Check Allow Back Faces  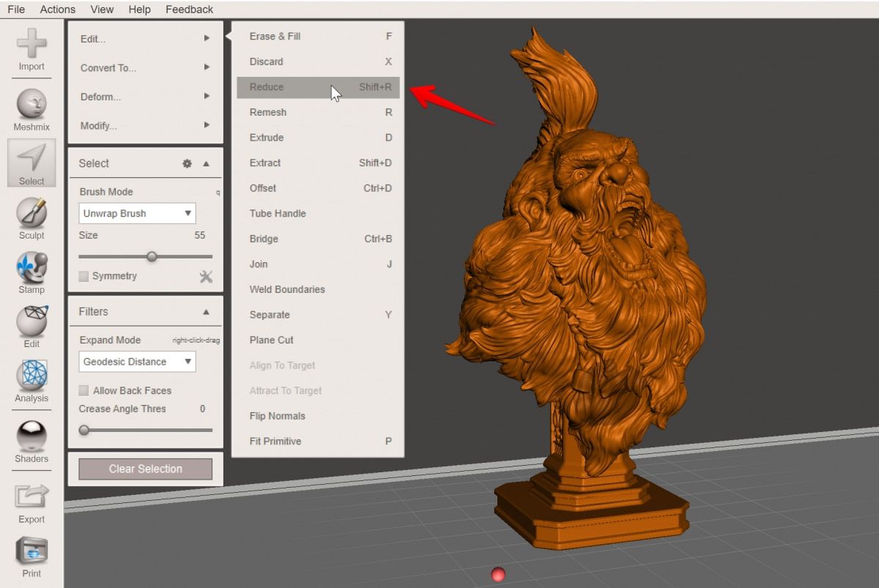click(84, 390)
